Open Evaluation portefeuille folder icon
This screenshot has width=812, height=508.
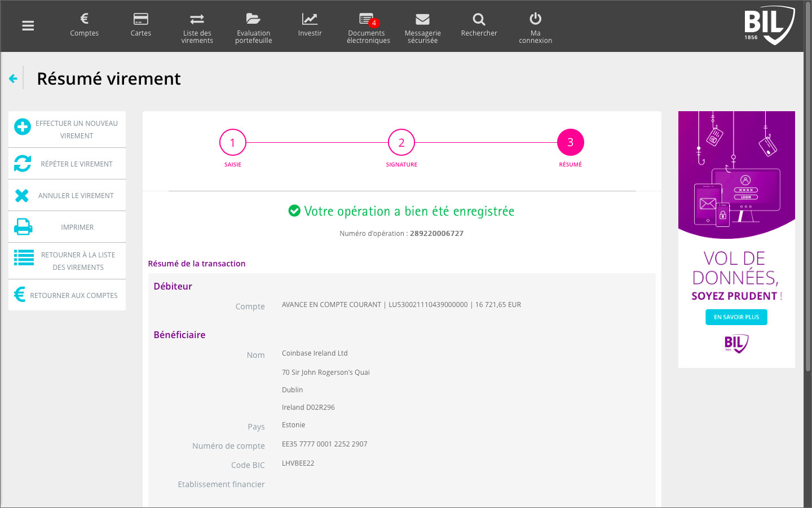(x=253, y=19)
